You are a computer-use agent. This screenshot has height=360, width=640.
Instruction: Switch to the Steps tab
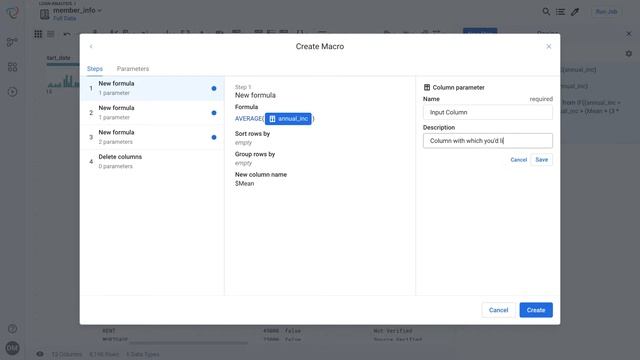point(95,69)
